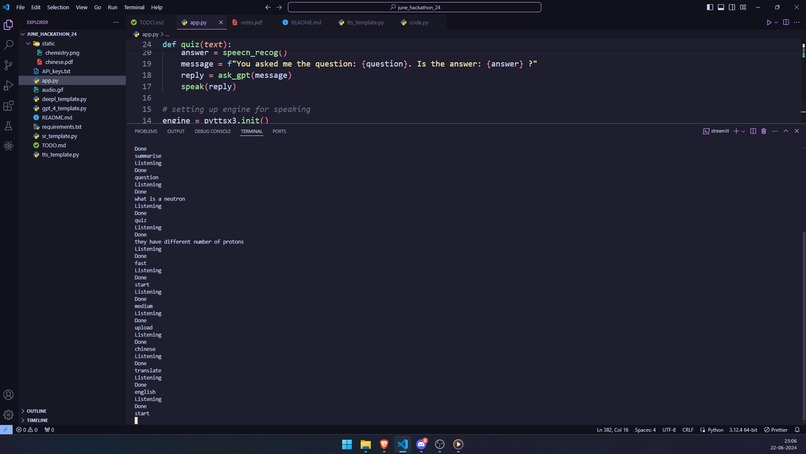The width and height of the screenshot is (806, 454).
Task: Open the Accounts menu icon
Action: tap(8, 395)
